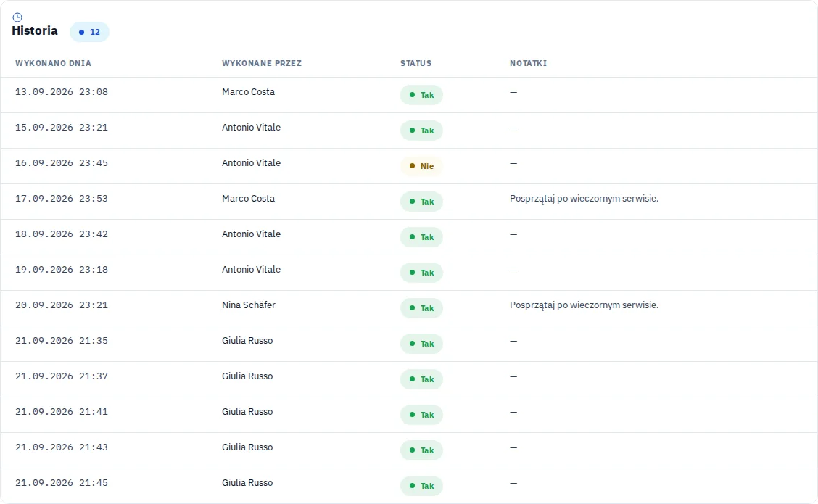Click the Tak badge in Nina Schäfer's row
The width and height of the screenshot is (818, 504).
(x=421, y=307)
